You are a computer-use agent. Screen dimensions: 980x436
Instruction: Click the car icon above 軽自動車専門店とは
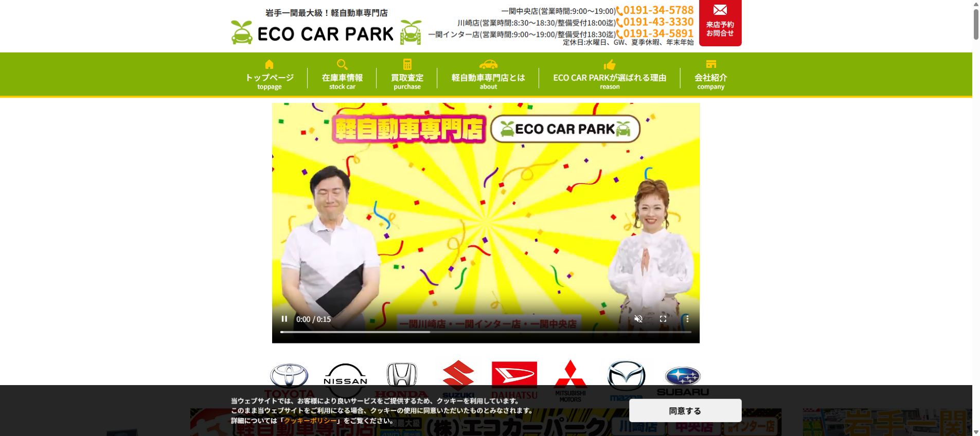(488, 64)
